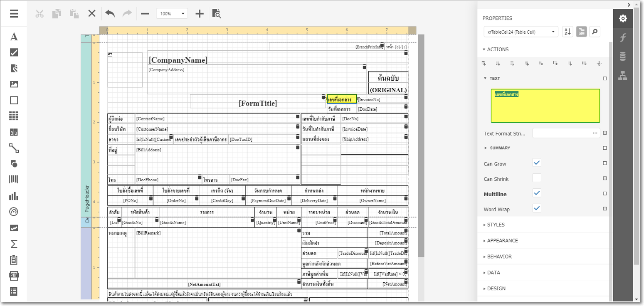Click the fit text A action icon
644x306 pixels.
click(x=599, y=64)
